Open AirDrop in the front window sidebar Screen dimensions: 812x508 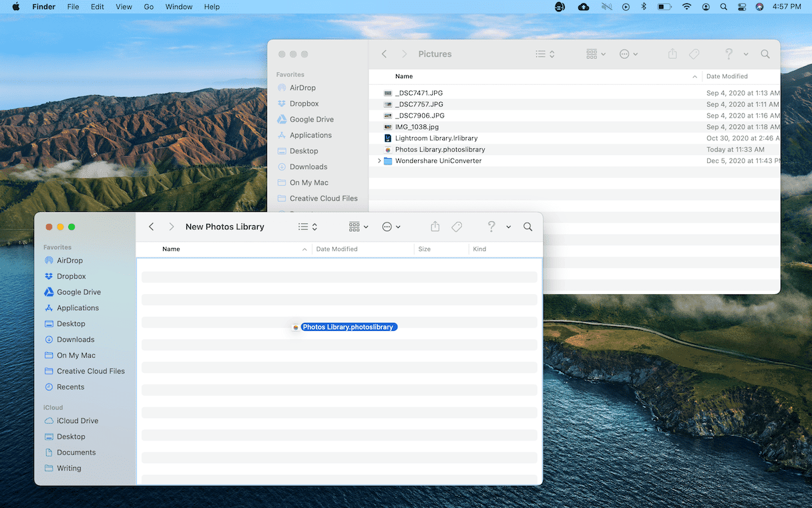click(x=69, y=261)
